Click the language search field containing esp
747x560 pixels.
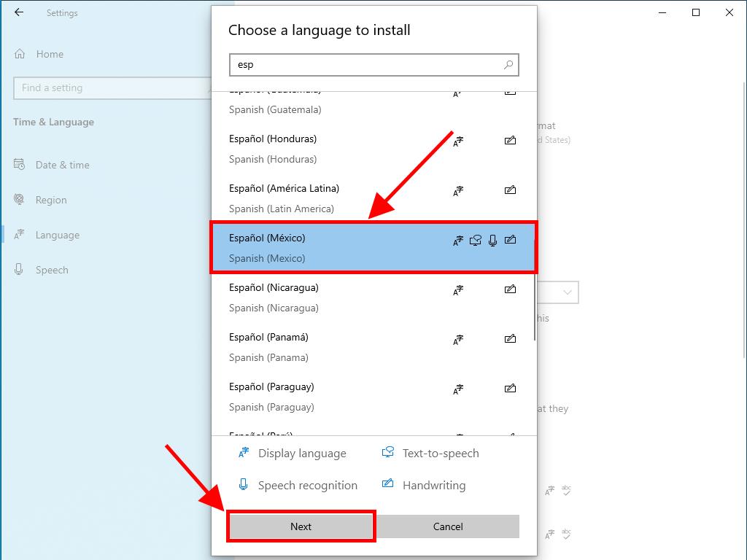click(365, 64)
